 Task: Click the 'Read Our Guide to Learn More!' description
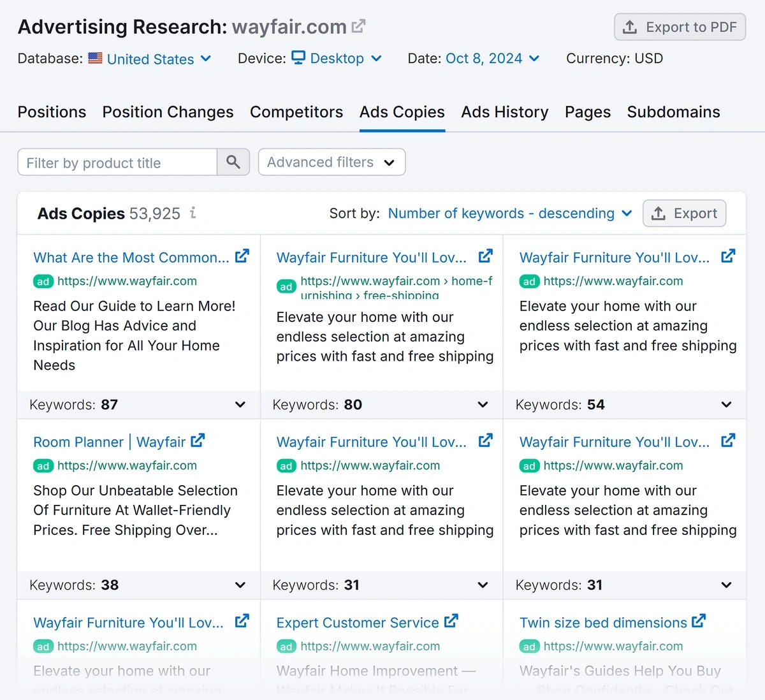point(135,335)
